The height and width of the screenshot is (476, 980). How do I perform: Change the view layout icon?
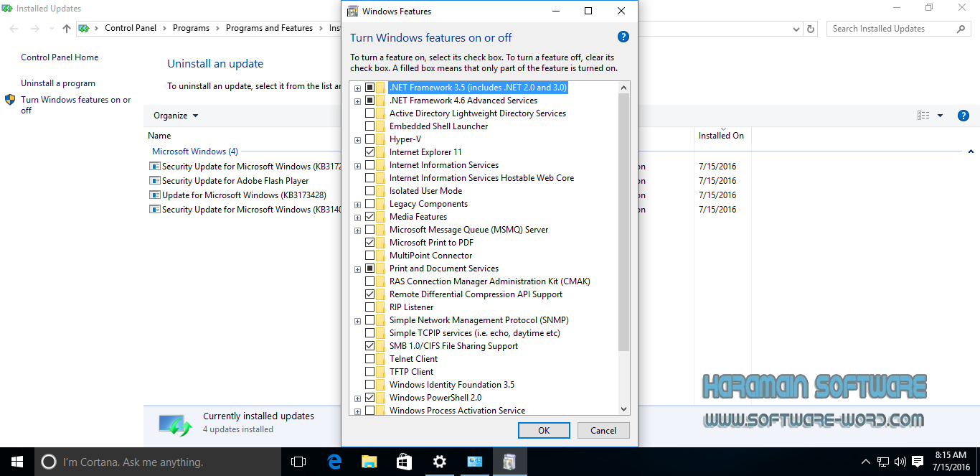pyautogui.click(x=923, y=116)
